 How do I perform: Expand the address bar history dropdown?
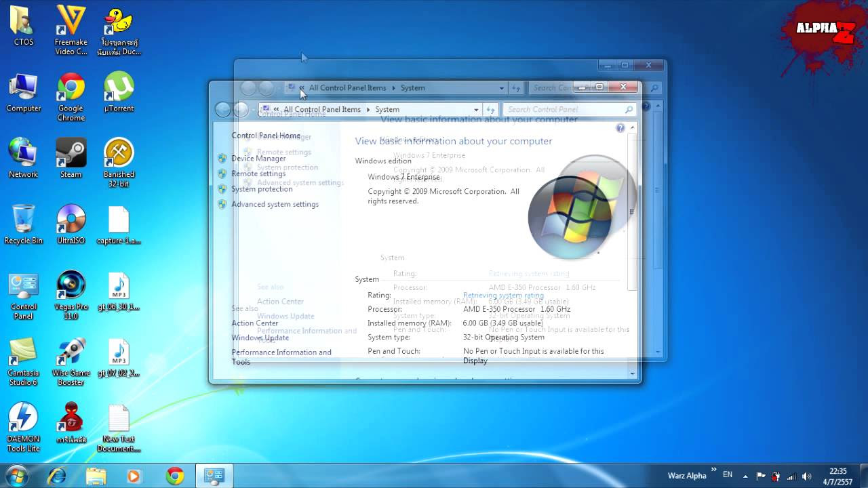point(476,109)
